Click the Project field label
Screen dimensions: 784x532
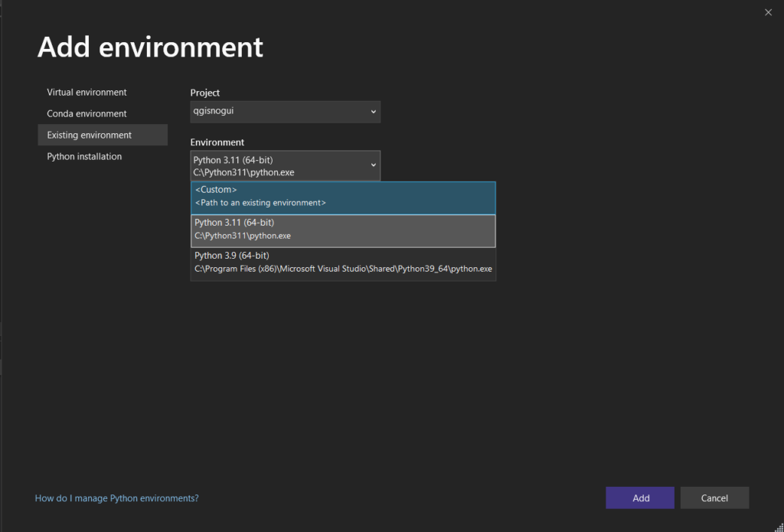point(205,93)
